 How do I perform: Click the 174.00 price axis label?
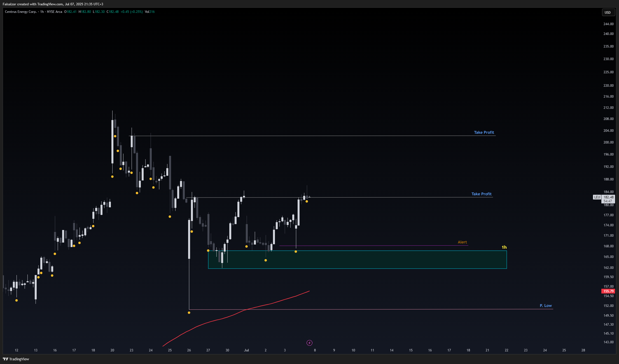[608, 225]
